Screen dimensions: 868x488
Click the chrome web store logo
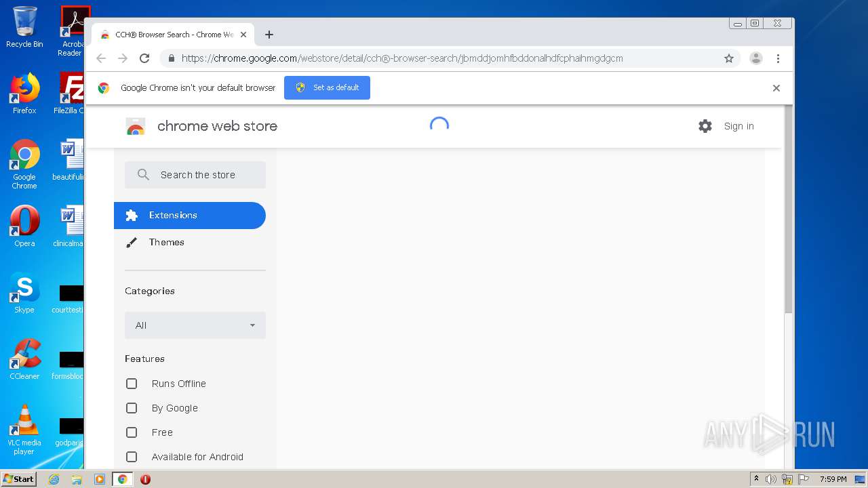click(136, 127)
